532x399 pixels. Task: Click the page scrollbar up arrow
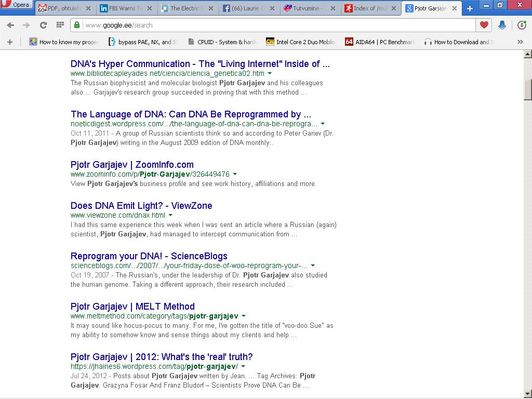[x=528, y=54]
